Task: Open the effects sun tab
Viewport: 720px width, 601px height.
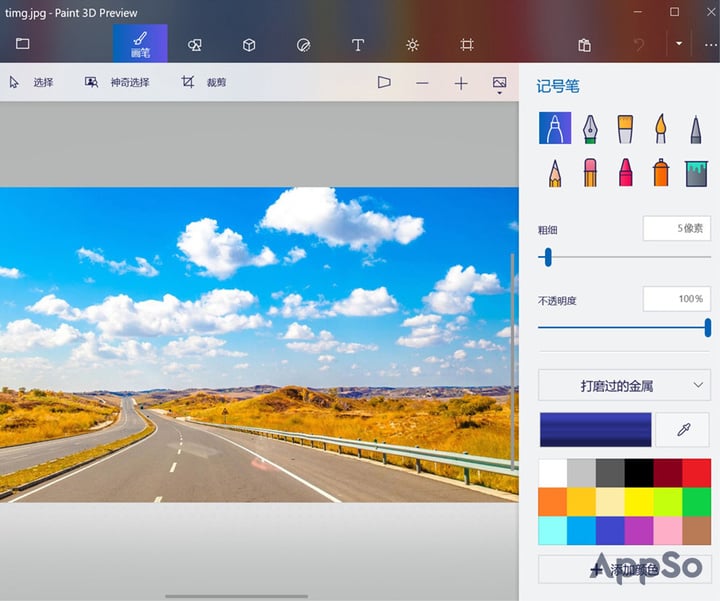Action: (412, 45)
